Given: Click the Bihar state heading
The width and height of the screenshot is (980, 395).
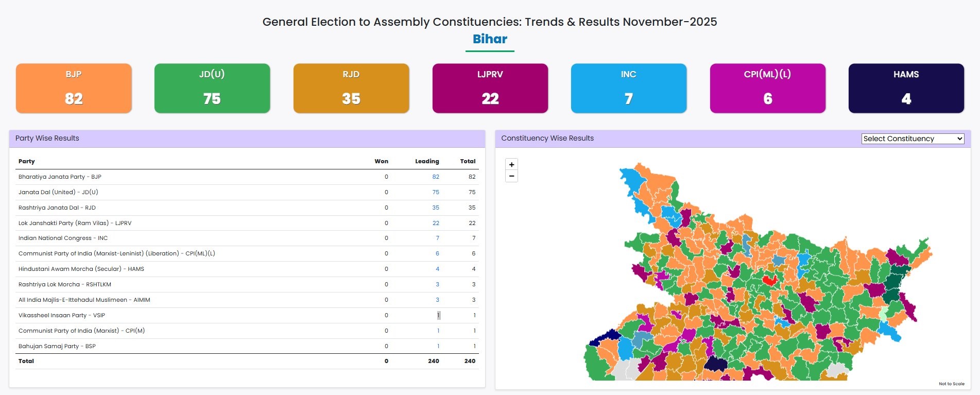Looking at the screenshot, I should [490, 39].
